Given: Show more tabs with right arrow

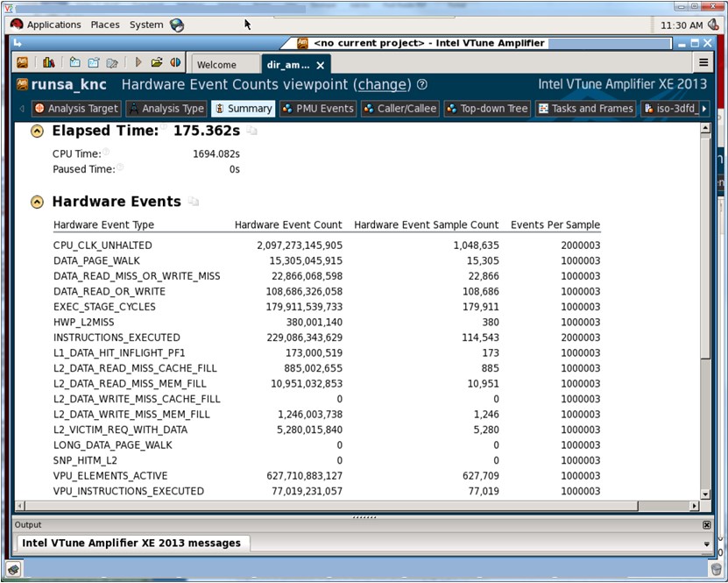Looking at the screenshot, I should (x=704, y=109).
